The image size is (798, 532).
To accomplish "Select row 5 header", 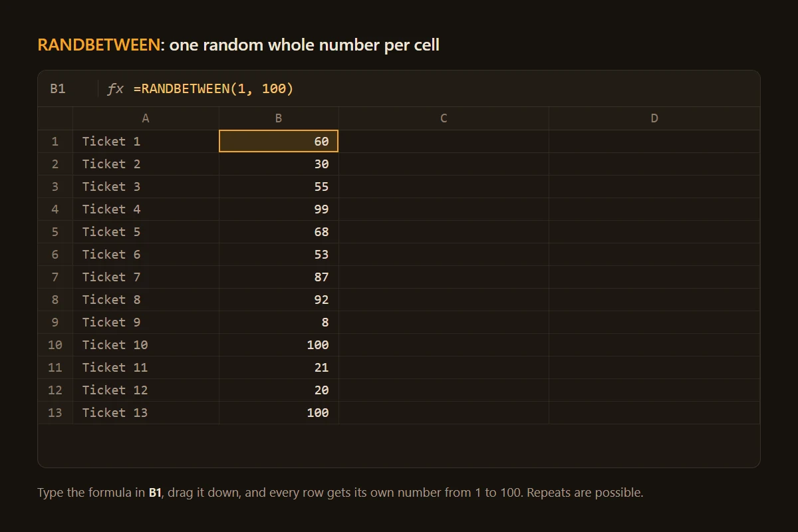I will point(55,231).
